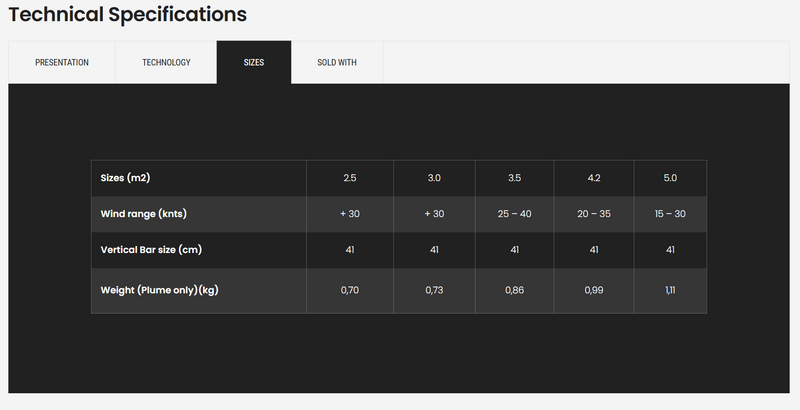Select the Sizes tab
Viewport: 800px width, 410px height.
(254, 62)
